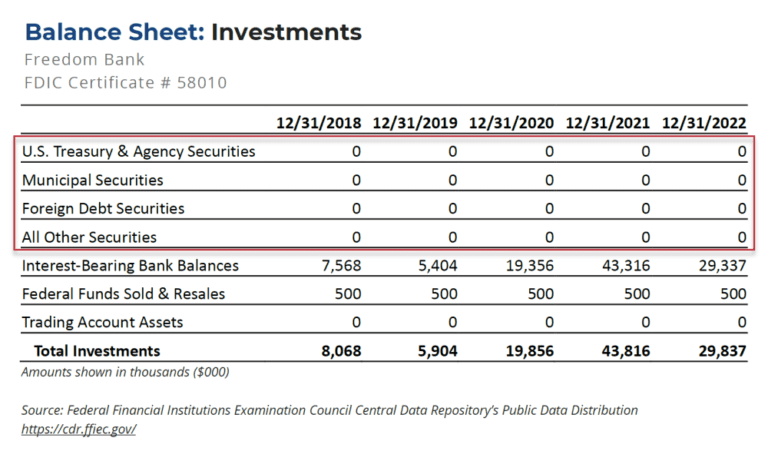Click the Trading Account Assets row label

(102, 322)
